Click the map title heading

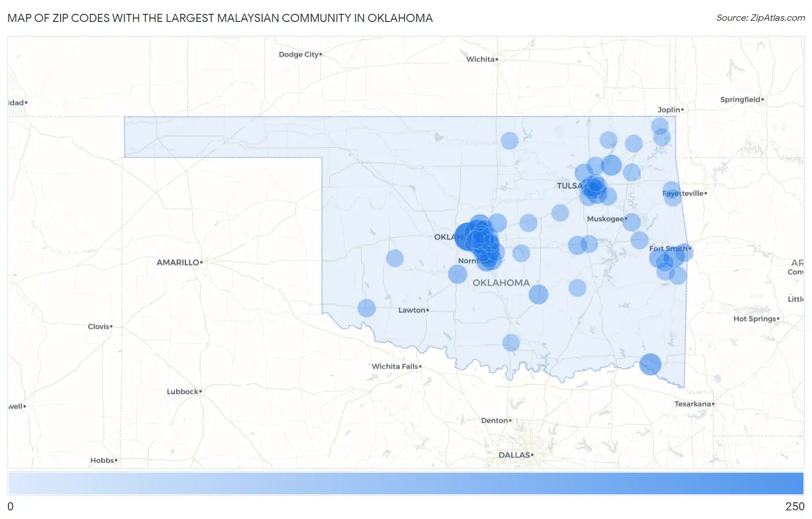[220, 18]
